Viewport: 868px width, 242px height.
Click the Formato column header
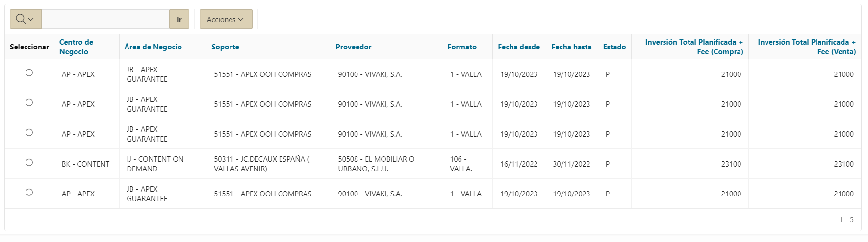coord(462,47)
